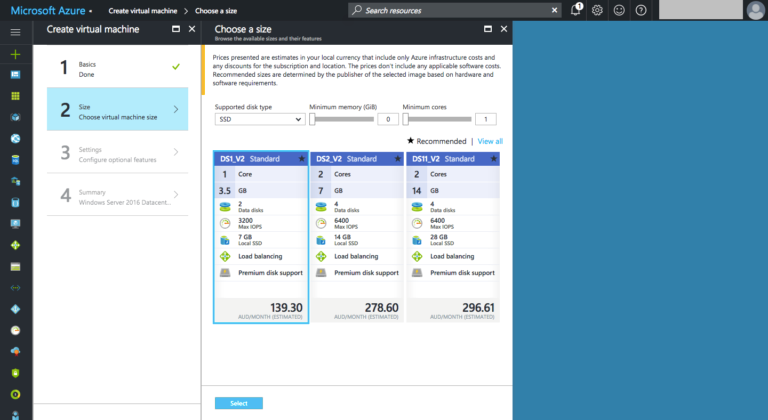The width and height of the screenshot is (768, 420).
Task: Click the 7 GB memory row on the DS2_V2 card
Action: click(x=357, y=191)
